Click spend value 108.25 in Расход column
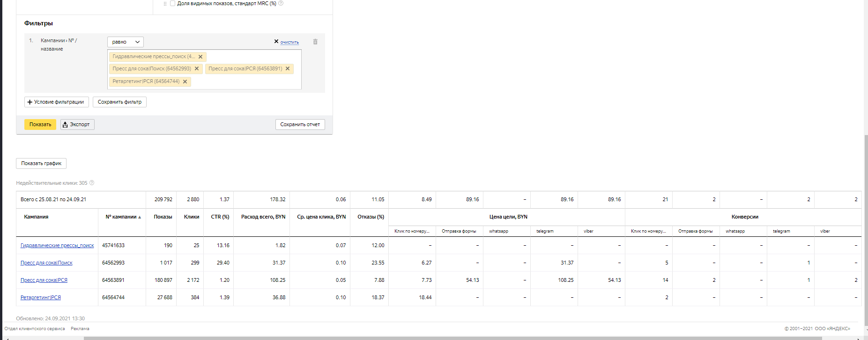 [x=278, y=280]
